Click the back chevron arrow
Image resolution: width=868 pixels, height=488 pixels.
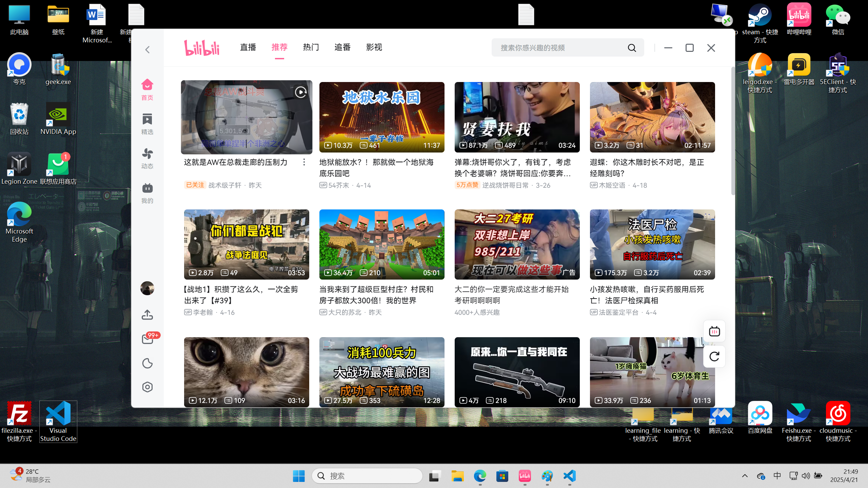147,50
